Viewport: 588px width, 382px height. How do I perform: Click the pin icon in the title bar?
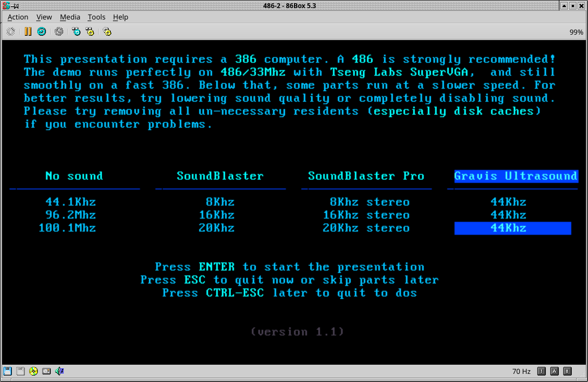click(15, 6)
